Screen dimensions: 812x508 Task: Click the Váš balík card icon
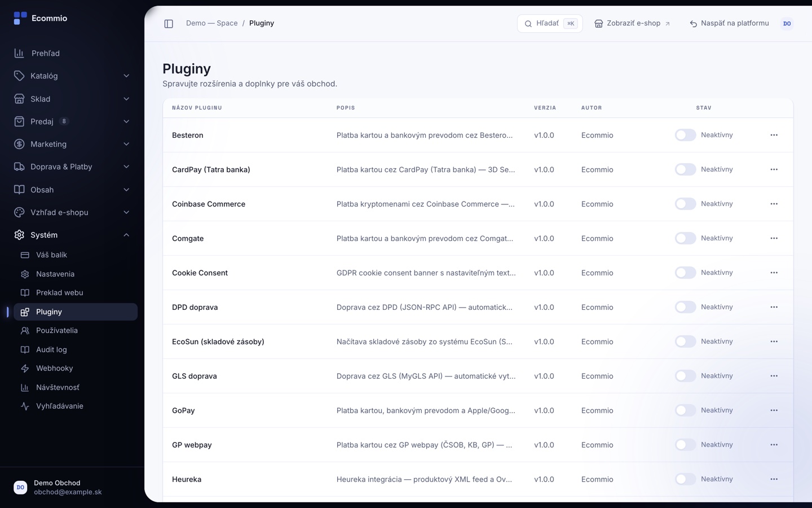[x=25, y=255]
